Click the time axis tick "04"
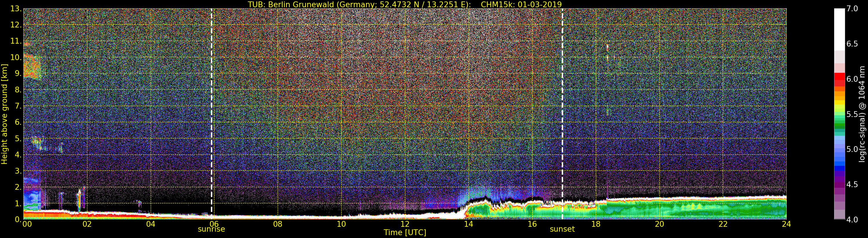 pyautogui.click(x=151, y=224)
